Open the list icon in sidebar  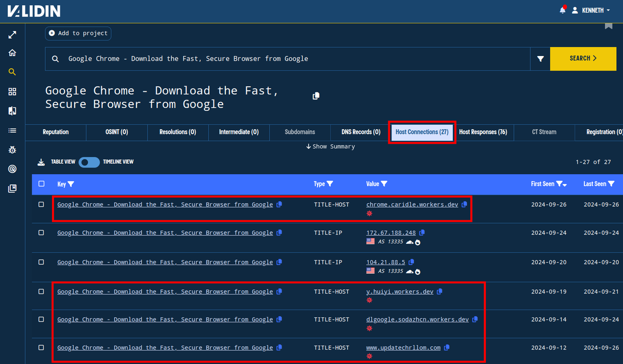(x=12, y=130)
